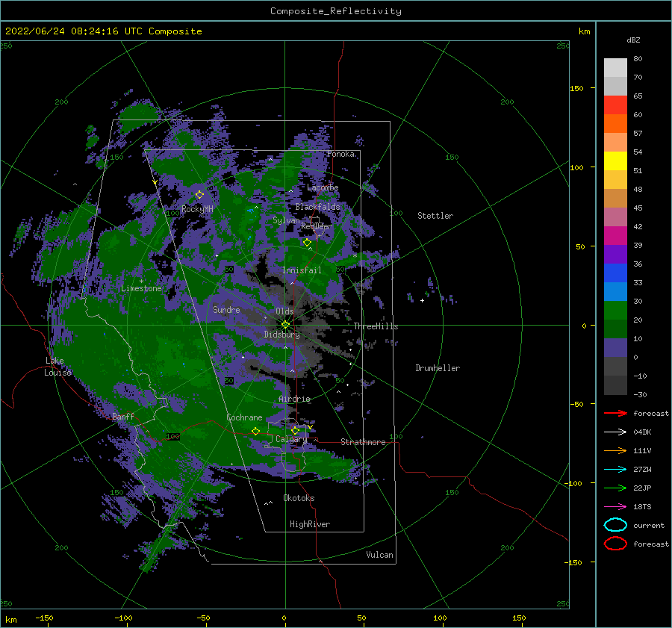Select the magenta 39-42 dBZ swatch
672x628 pixels.
(615, 235)
